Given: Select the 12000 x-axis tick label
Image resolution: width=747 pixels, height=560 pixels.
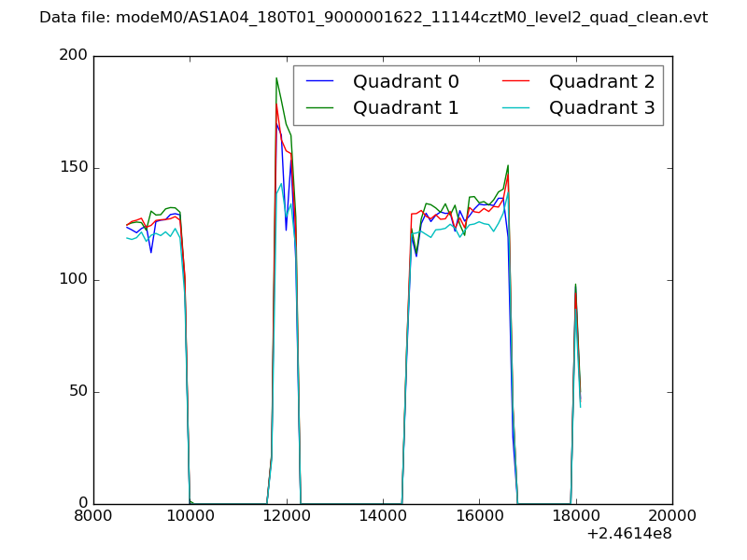Looking at the screenshot, I should tap(287, 517).
